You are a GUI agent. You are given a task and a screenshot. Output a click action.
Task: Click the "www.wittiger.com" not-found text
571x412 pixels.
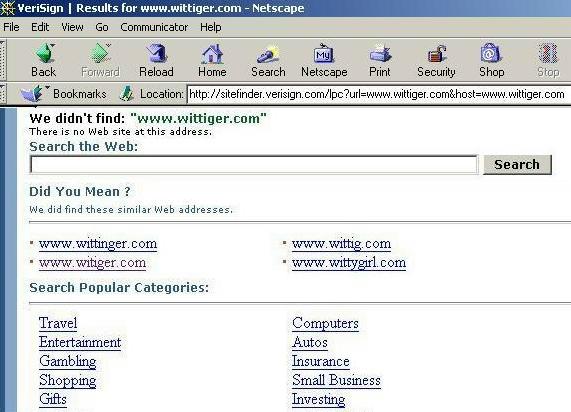point(198,118)
